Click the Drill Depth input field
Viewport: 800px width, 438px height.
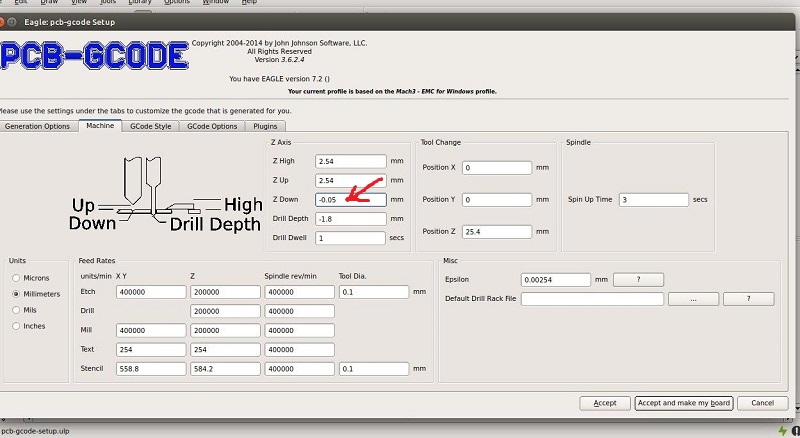(351, 219)
